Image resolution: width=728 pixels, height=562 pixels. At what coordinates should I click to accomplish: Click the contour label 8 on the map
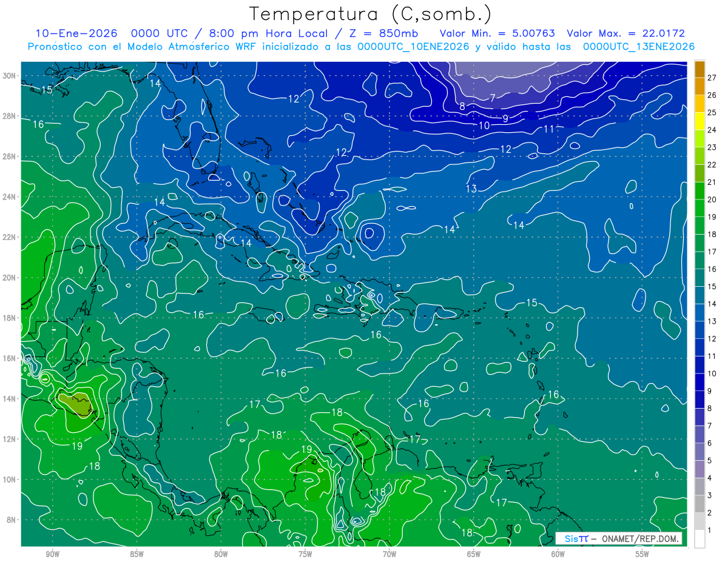click(x=462, y=107)
